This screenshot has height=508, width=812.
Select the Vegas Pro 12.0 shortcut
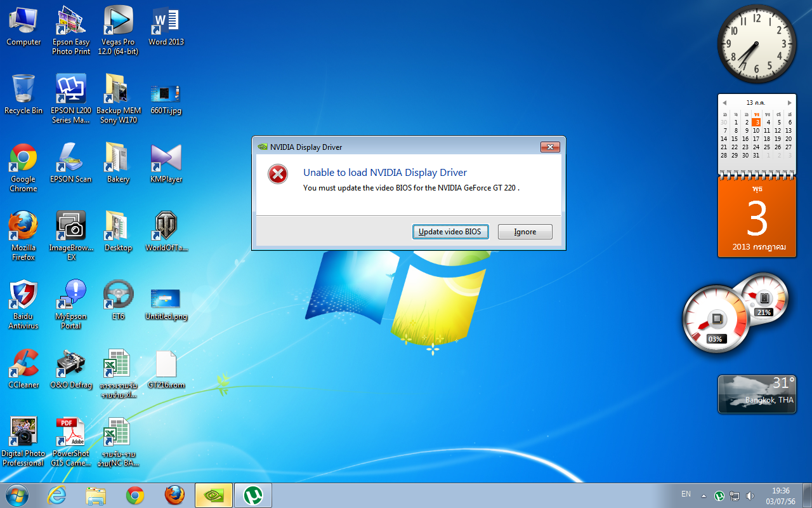(x=118, y=30)
